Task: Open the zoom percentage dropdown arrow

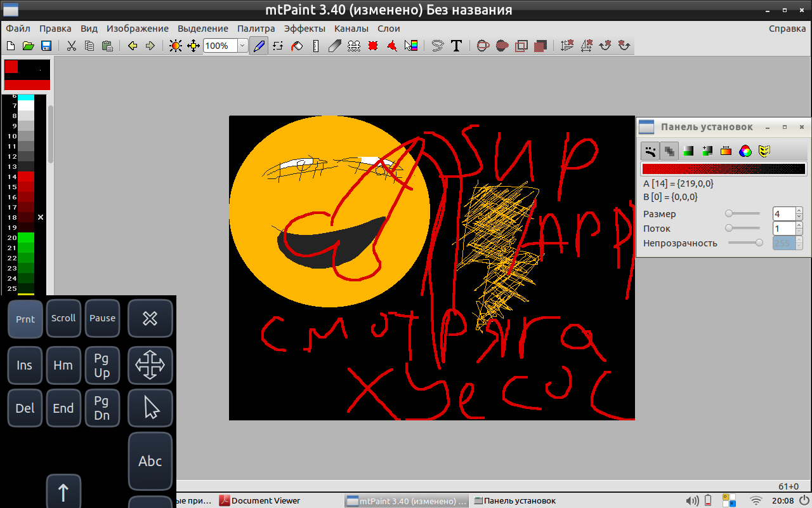Action: tap(242, 46)
